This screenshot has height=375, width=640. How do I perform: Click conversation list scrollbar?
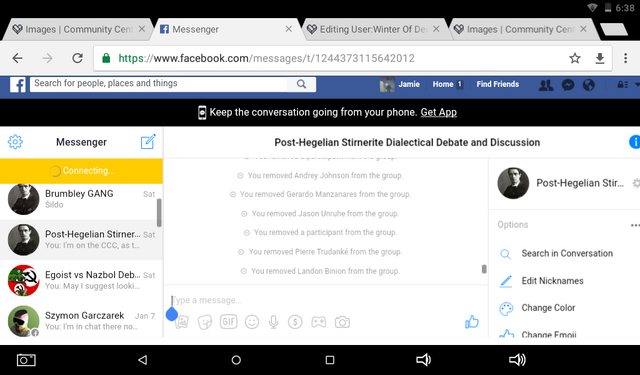[159, 213]
